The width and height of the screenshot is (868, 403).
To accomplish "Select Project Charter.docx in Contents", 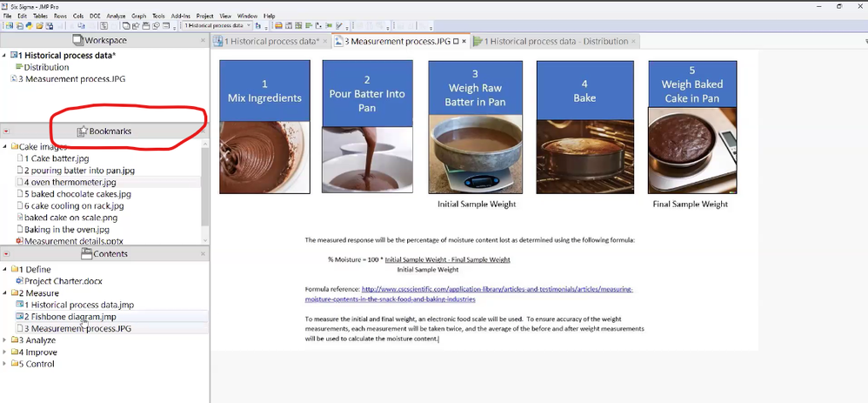I will 63,281.
